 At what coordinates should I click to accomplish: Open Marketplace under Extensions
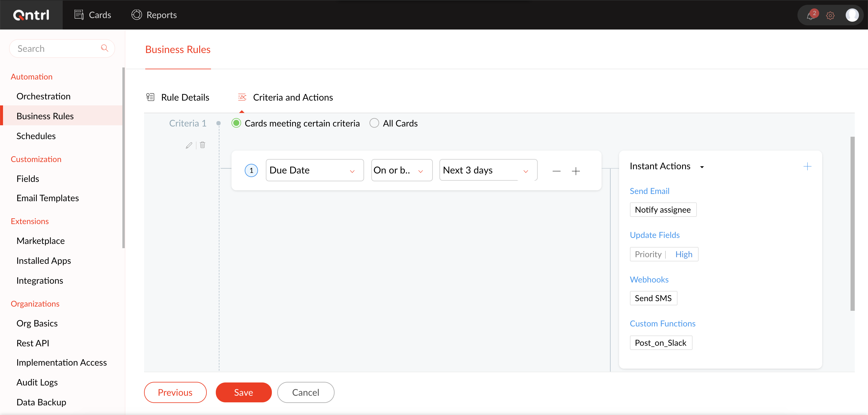click(x=41, y=241)
